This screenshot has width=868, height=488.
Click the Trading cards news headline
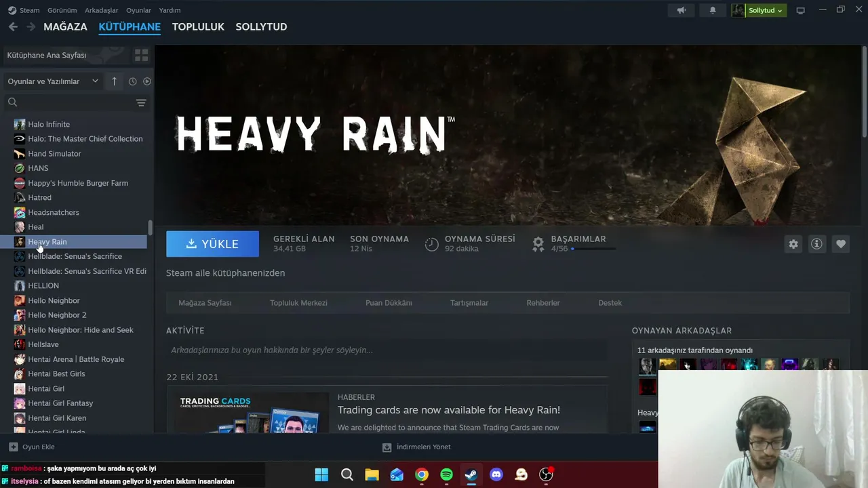click(x=449, y=410)
